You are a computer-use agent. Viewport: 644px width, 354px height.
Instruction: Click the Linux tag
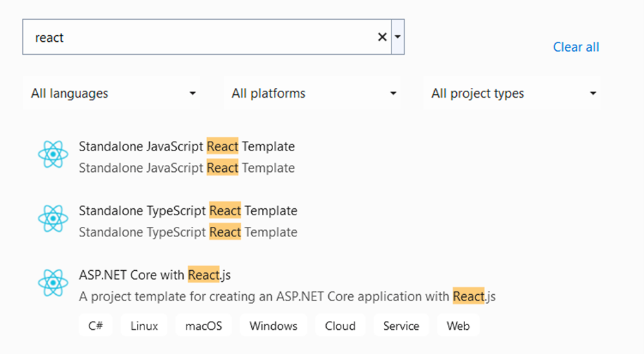tap(144, 326)
